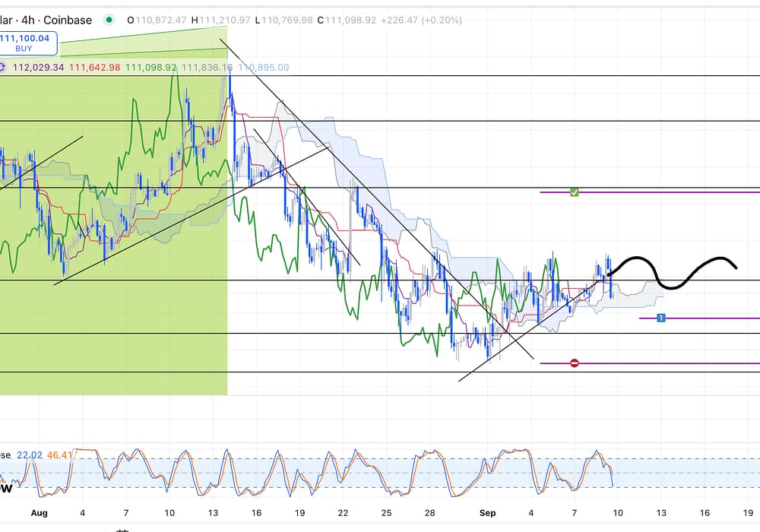Select the Aug label on time axis
Image resolution: width=760 pixels, height=532 pixels.
point(39,513)
